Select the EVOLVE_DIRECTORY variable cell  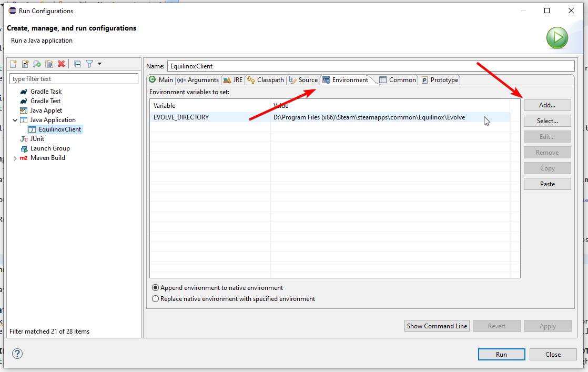tap(210, 117)
